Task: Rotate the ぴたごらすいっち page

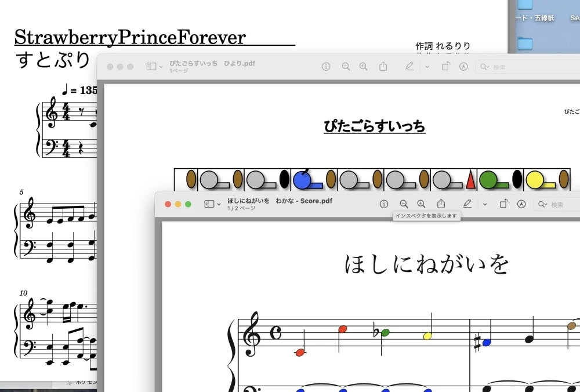Action: tap(445, 66)
